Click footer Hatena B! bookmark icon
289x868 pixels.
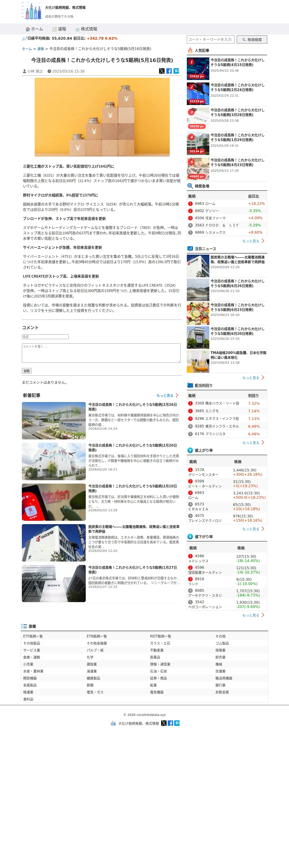coord(177,723)
